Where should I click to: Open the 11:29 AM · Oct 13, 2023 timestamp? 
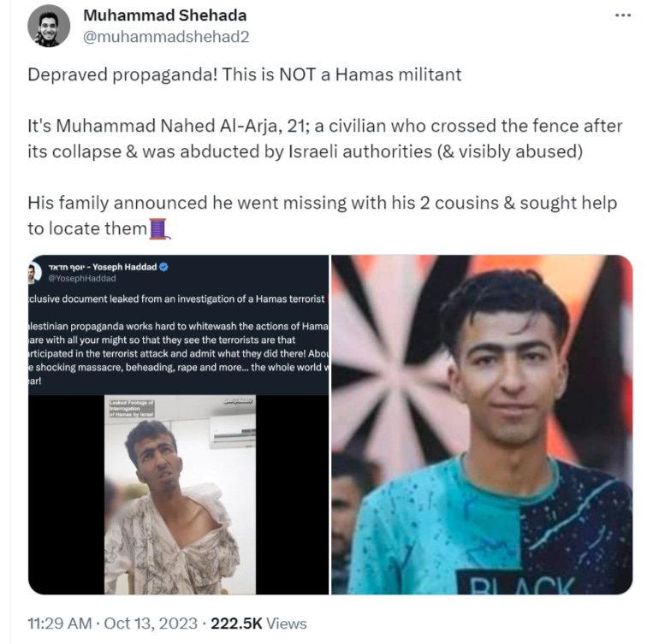click(x=113, y=623)
